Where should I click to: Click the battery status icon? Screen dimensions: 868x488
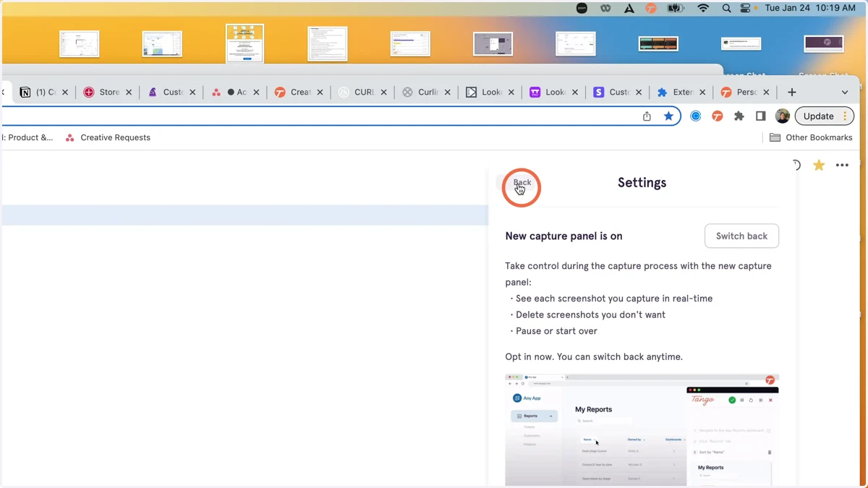(x=676, y=8)
